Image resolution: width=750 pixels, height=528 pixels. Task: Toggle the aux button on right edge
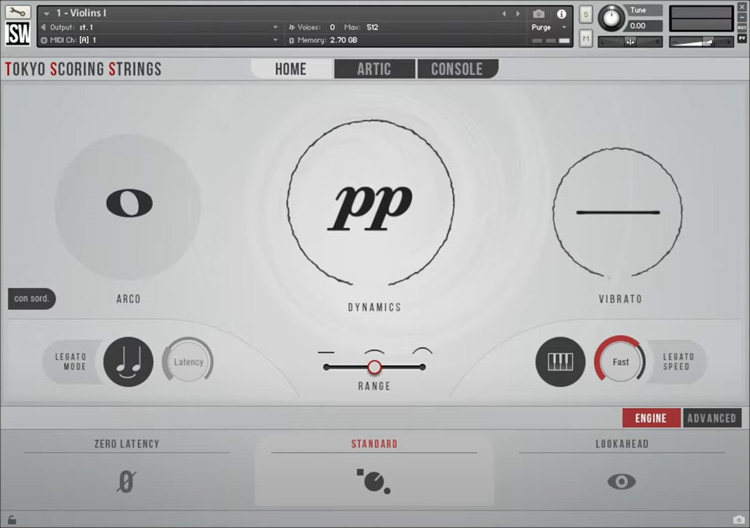click(742, 27)
